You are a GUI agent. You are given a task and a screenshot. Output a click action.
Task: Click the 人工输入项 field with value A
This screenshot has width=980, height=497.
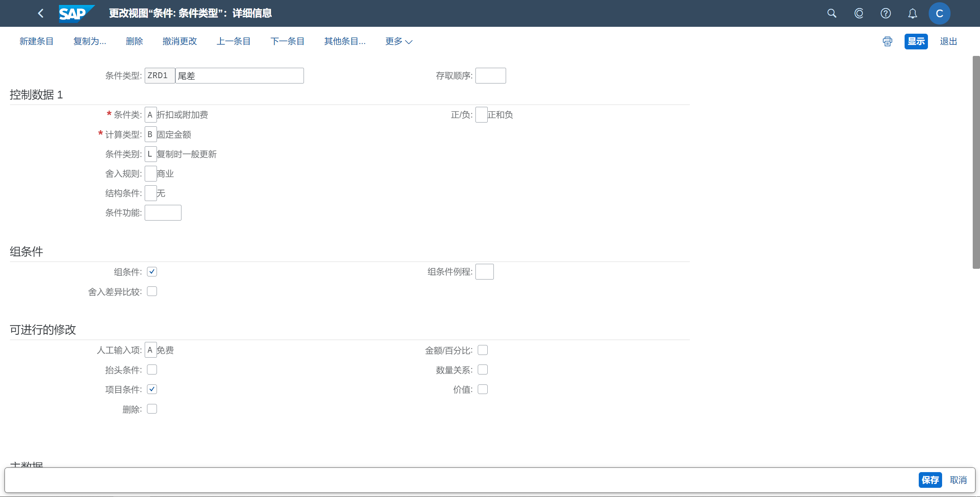click(150, 350)
